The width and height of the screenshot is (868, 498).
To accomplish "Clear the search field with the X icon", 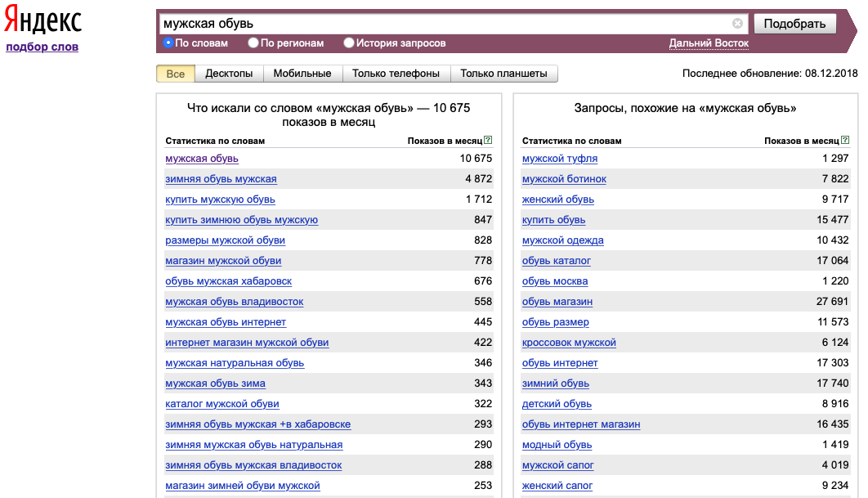I will tap(737, 23).
